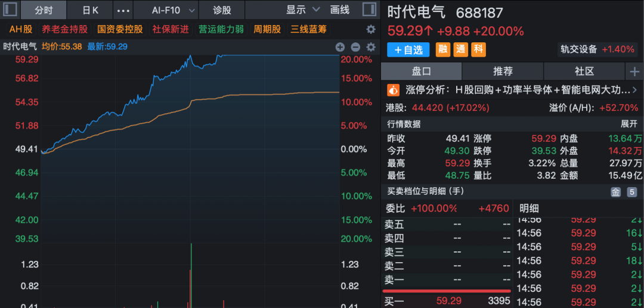Expand 涨停分析 details chevron
Screen dimensions: 644x308
(x=634, y=89)
